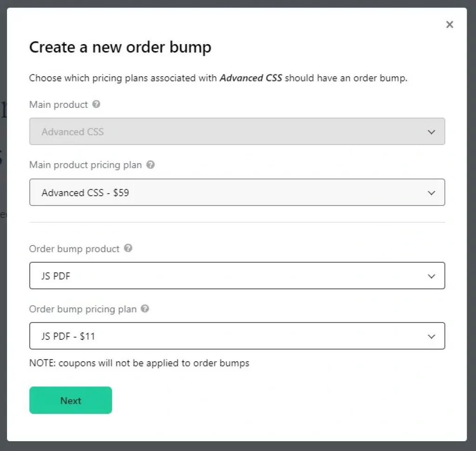Click the "Order bump pricing plan" label text

coord(83,309)
